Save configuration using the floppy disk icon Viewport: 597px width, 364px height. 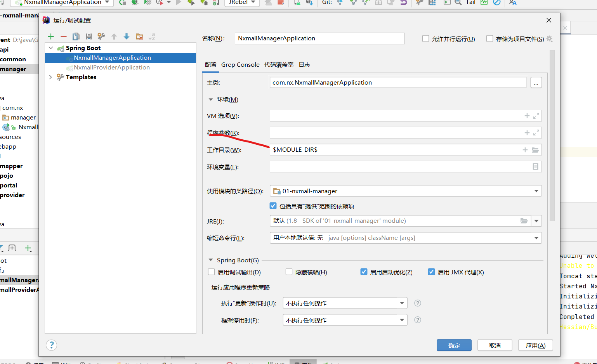click(x=89, y=36)
